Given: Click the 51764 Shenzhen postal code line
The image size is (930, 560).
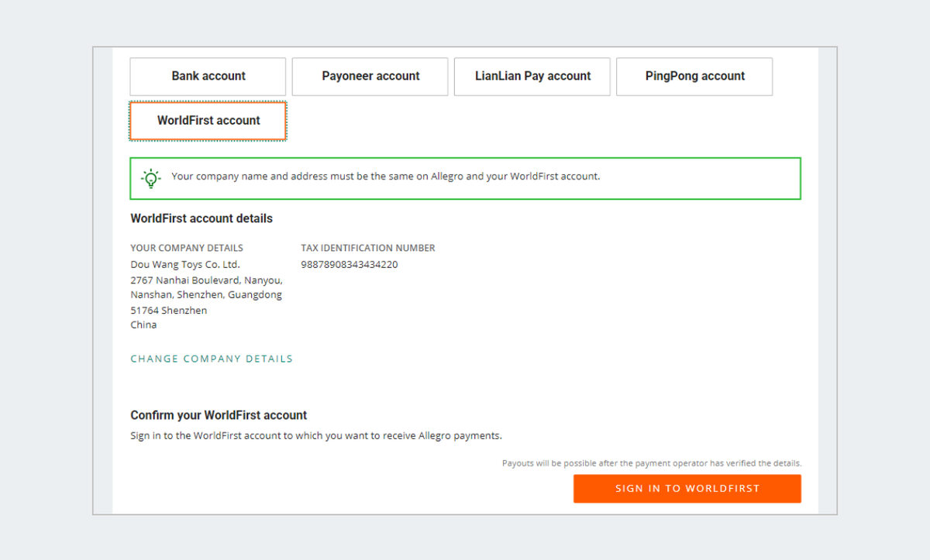Looking at the screenshot, I should point(168,310).
